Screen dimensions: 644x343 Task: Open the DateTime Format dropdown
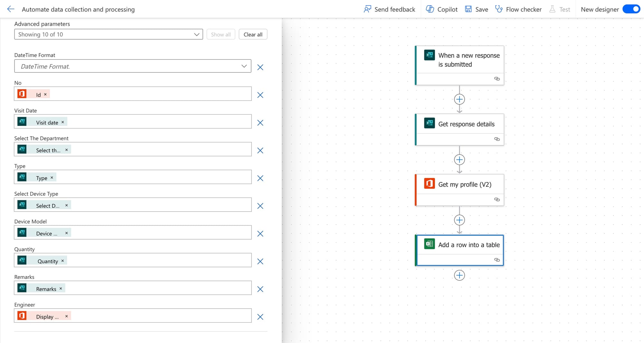tap(133, 66)
